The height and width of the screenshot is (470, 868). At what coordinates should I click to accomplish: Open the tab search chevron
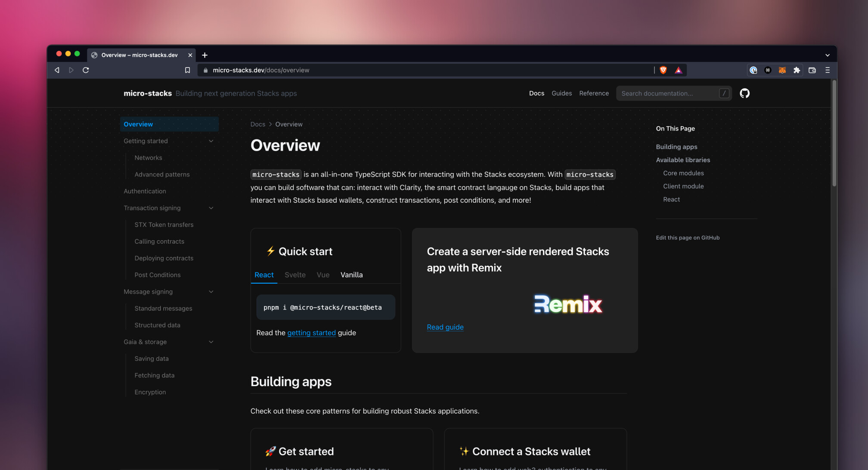[x=828, y=55]
